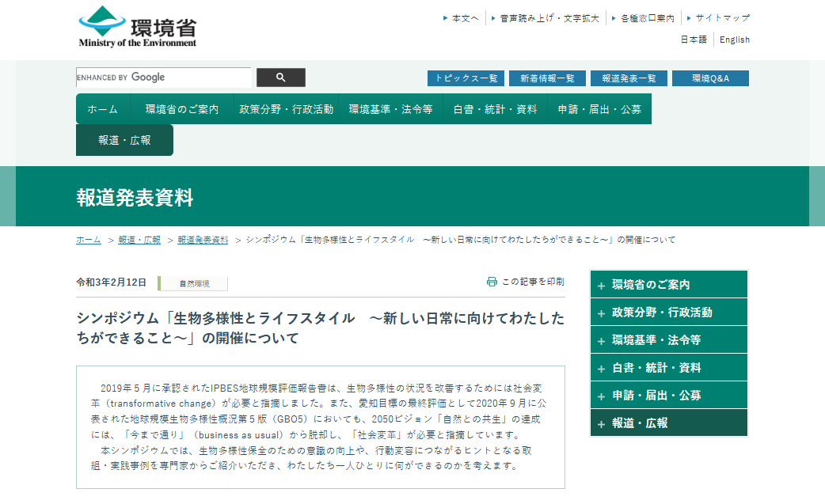Click the 日本語 language link

pyautogui.click(x=693, y=40)
